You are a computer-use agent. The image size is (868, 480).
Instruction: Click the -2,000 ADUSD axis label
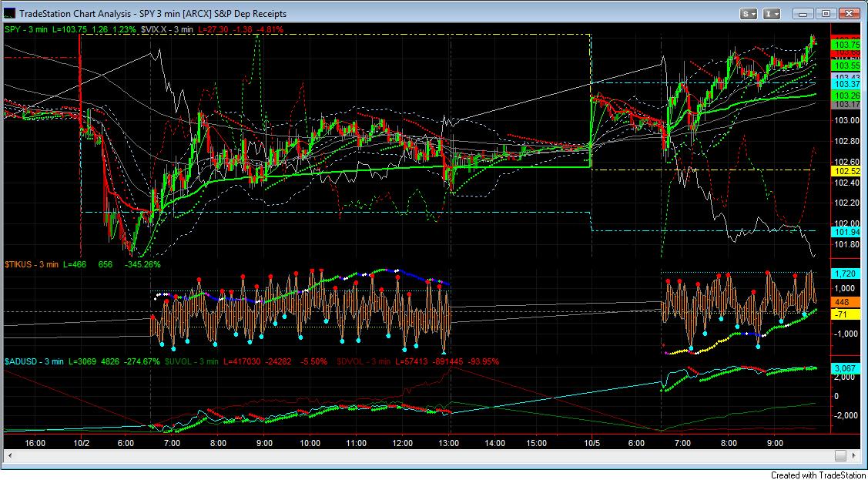(846, 415)
